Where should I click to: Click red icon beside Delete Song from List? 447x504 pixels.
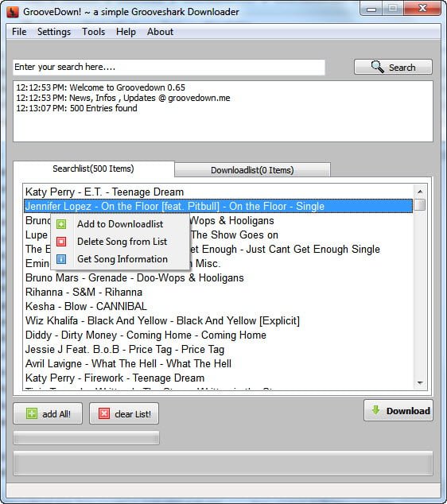(x=61, y=242)
